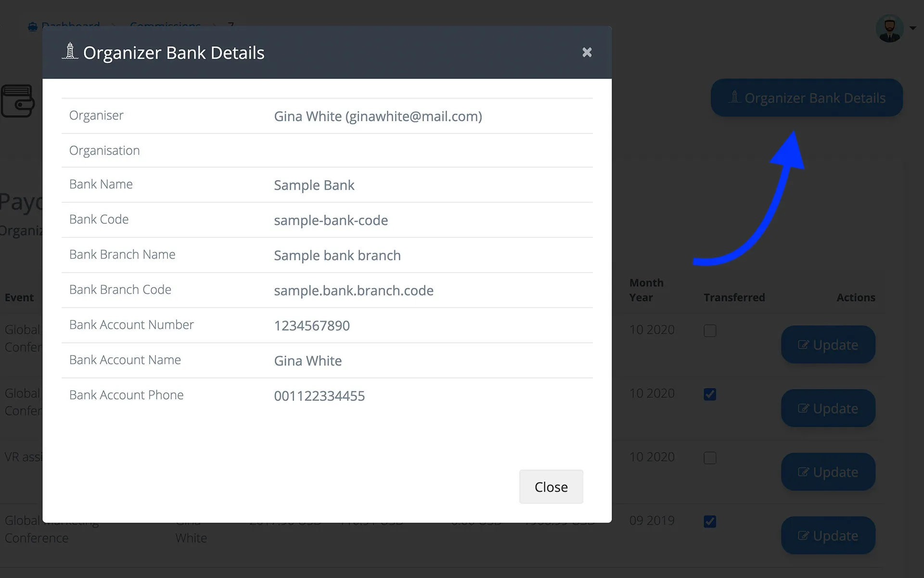Check the Transferred checkbox for the VR assistant row
Image resolution: width=924 pixels, height=578 pixels.
(x=710, y=458)
